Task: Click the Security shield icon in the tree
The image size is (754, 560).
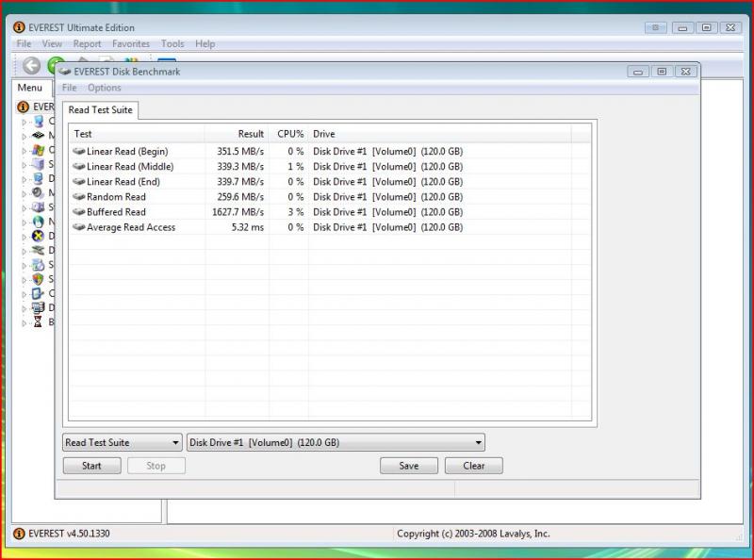Action: [39, 279]
